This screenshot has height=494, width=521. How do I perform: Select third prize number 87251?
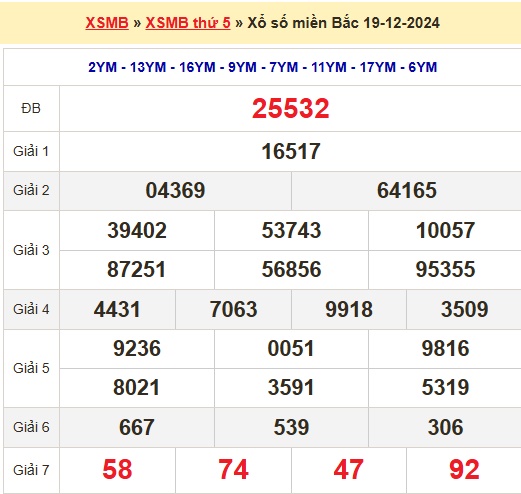click(x=136, y=269)
